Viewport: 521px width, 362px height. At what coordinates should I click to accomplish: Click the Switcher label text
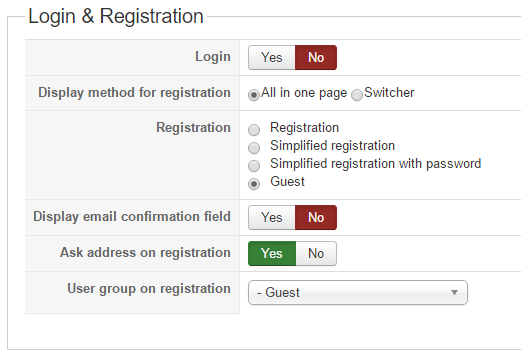[389, 92]
